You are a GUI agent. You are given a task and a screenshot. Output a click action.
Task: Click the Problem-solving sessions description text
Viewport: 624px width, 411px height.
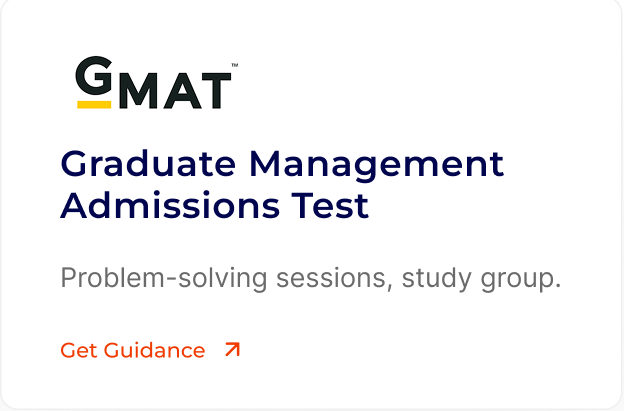[310, 278]
